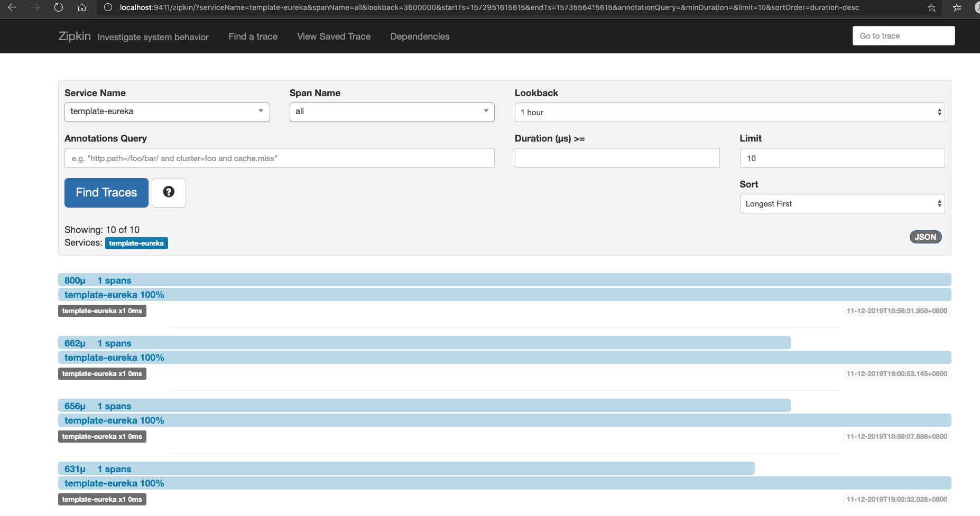The height and width of the screenshot is (516, 980).
Task: Click the question mark help button
Action: (x=169, y=192)
